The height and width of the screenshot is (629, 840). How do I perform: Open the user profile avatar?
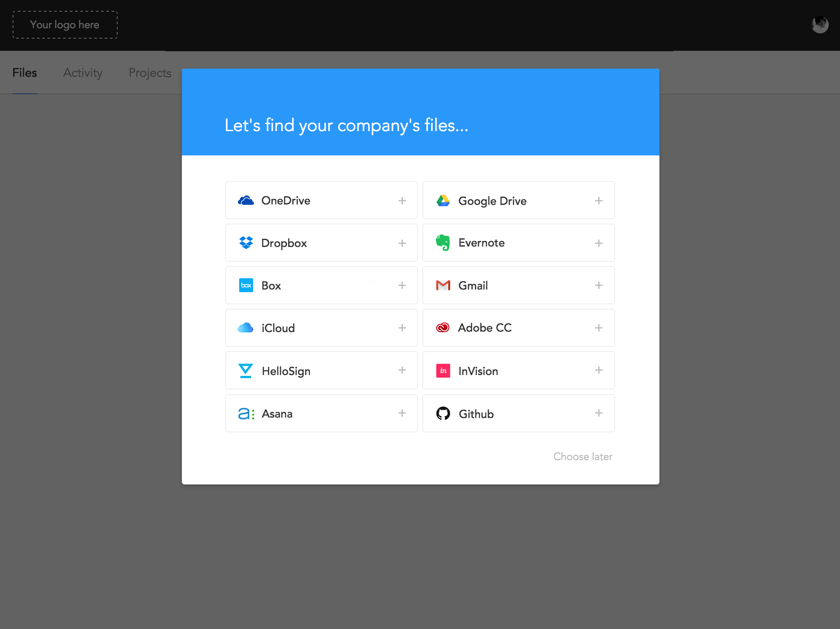click(820, 25)
